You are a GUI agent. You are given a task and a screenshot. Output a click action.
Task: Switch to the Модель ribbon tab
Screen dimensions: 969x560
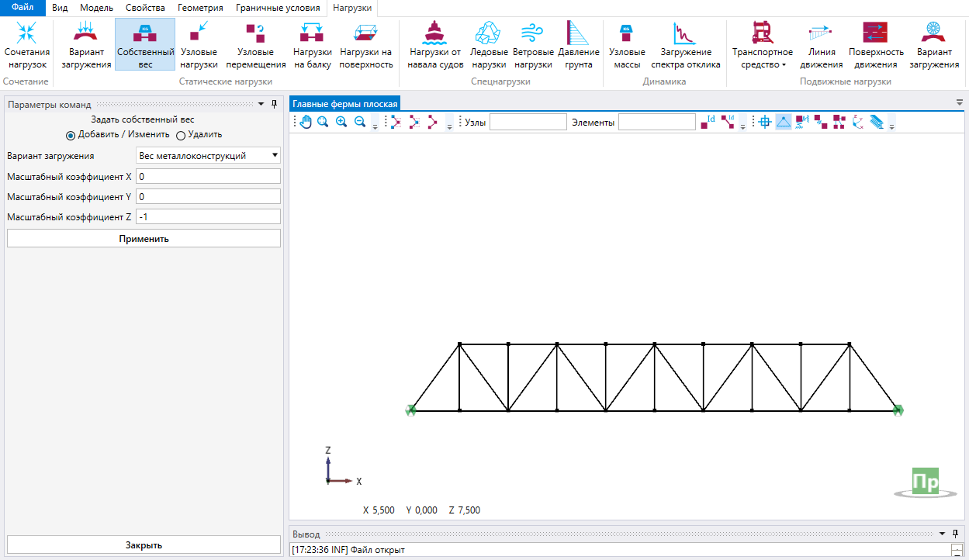pyautogui.click(x=97, y=8)
